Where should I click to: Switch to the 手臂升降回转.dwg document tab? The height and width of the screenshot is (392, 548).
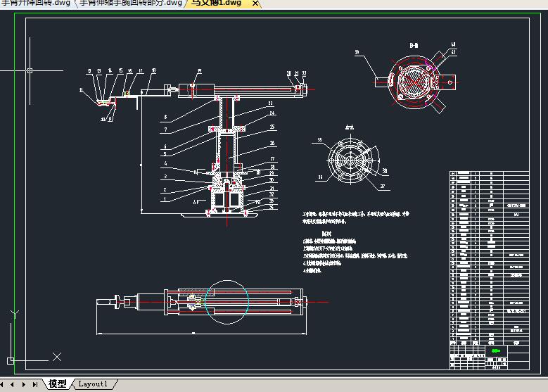37,3
